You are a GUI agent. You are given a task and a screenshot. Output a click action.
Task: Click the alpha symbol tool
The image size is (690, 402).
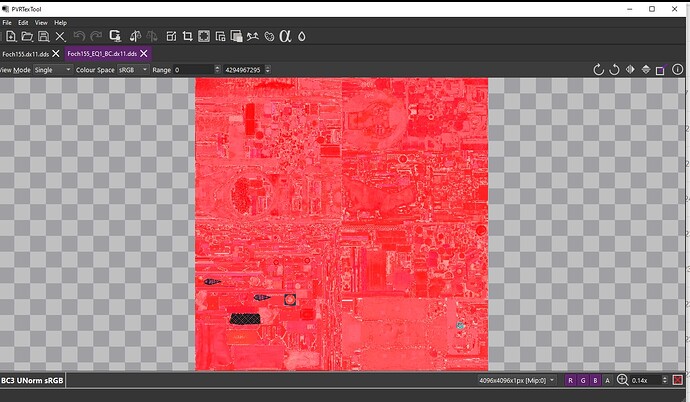pyautogui.click(x=285, y=36)
